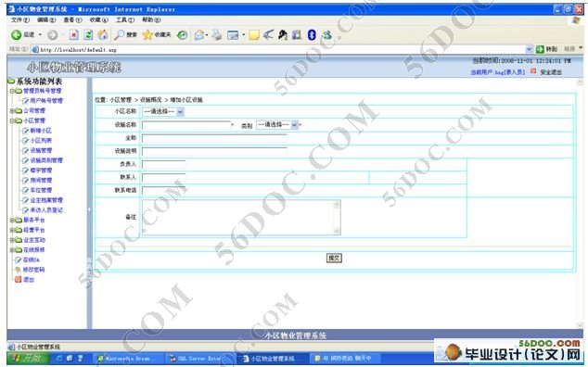
Task: Click the 备注 textarea scrollbar down arrow
Action: [x=337, y=231]
